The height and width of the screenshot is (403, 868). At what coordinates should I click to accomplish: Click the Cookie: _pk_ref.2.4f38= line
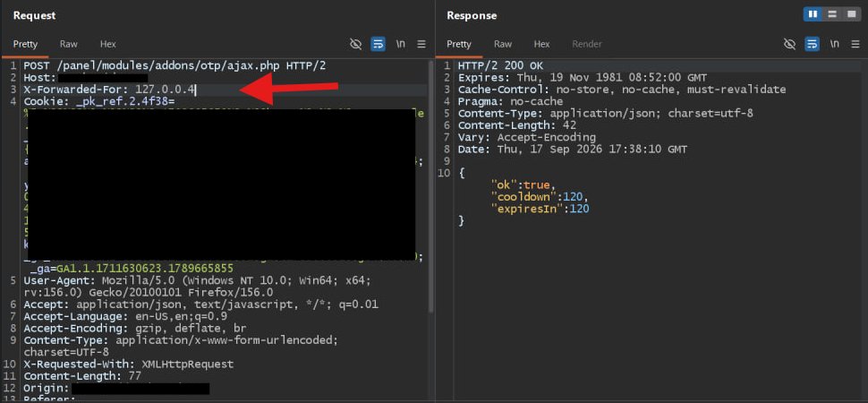pyautogui.click(x=99, y=101)
